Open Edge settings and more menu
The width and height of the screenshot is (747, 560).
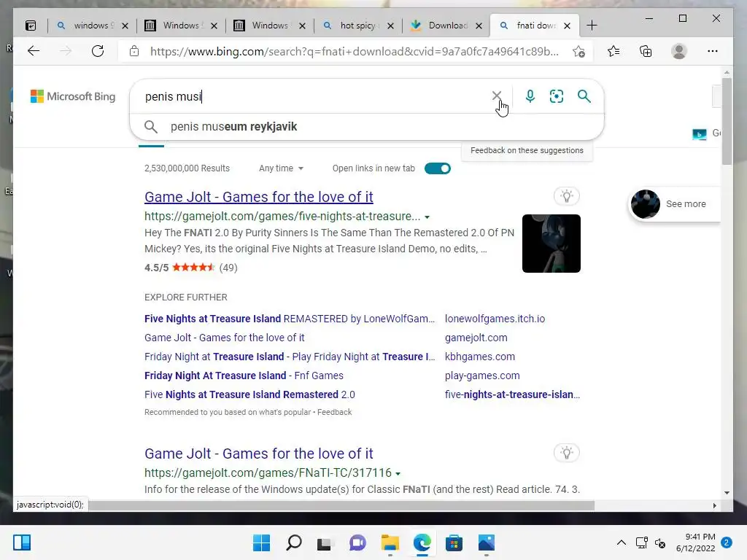[x=712, y=51]
